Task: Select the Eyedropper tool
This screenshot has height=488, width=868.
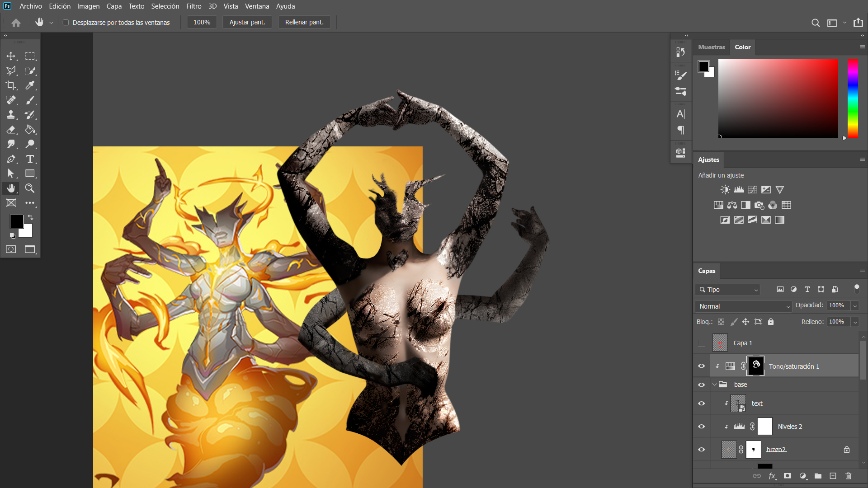Action: (30, 85)
